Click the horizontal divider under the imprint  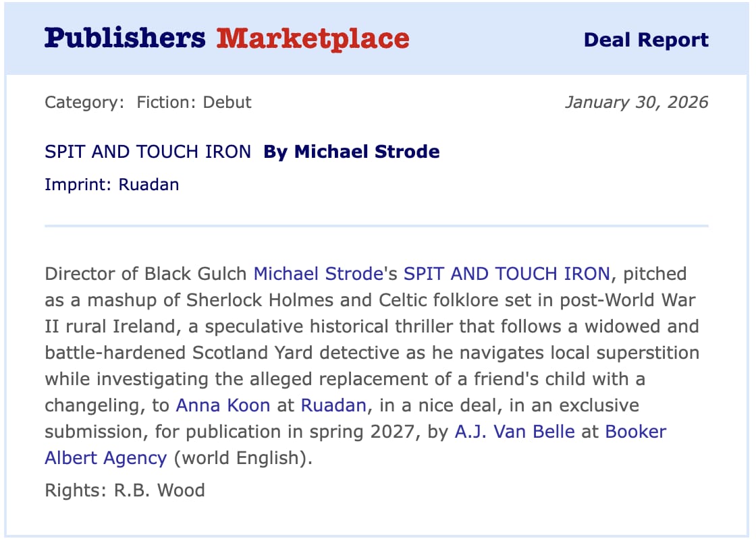(x=377, y=225)
